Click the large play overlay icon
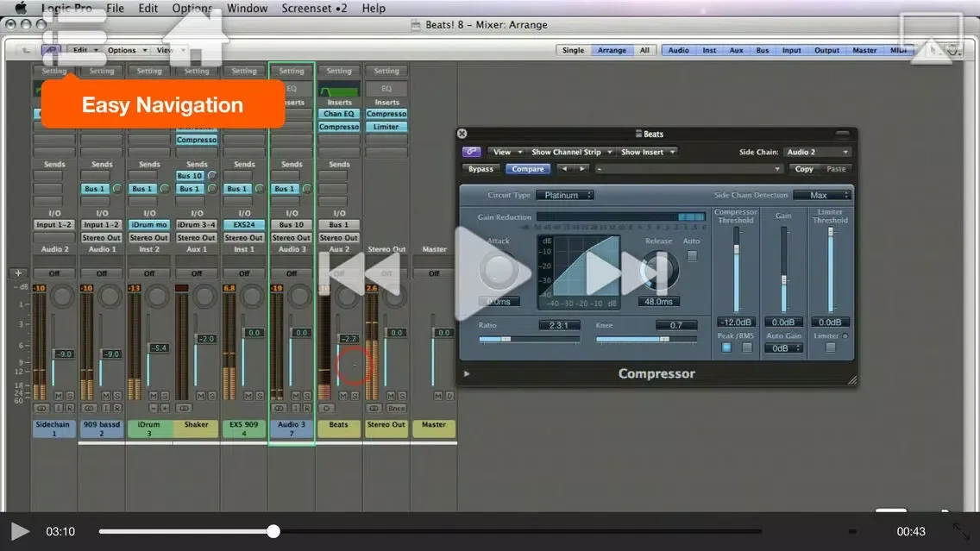This screenshot has height=551, width=980. 490,273
